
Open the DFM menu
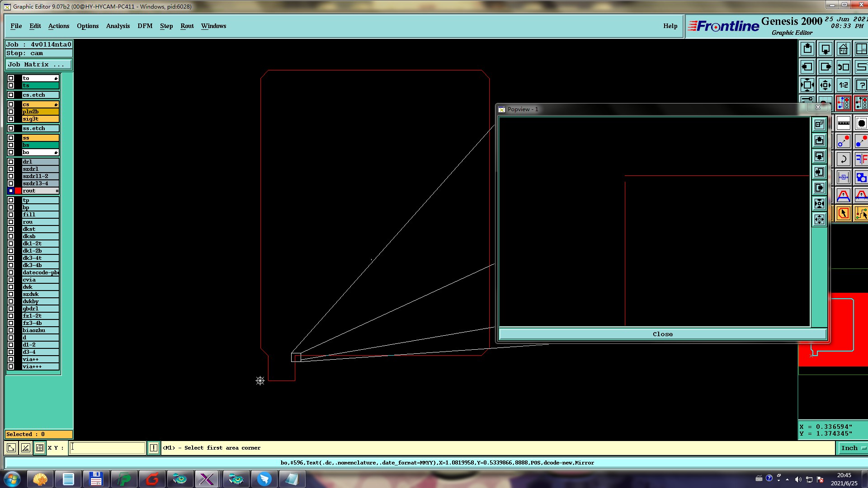pyautogui.click(x=145, y=26)
